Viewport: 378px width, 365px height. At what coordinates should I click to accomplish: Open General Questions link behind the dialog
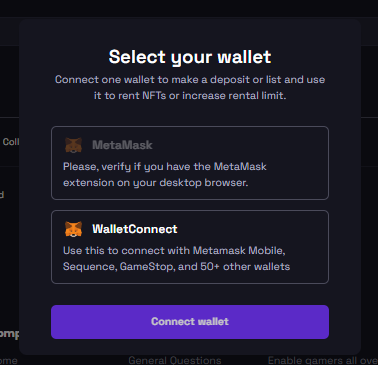pos(175,360)
